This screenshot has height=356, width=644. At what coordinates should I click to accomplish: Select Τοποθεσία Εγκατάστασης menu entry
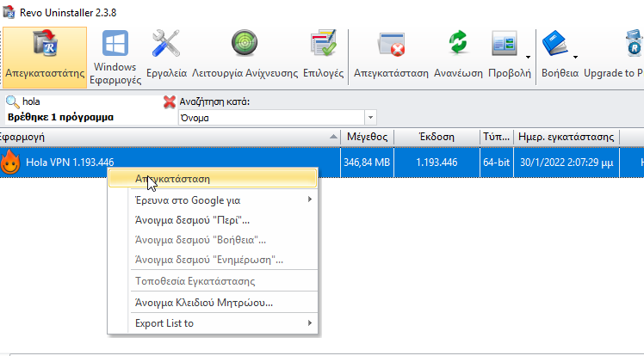pos(213,281)
